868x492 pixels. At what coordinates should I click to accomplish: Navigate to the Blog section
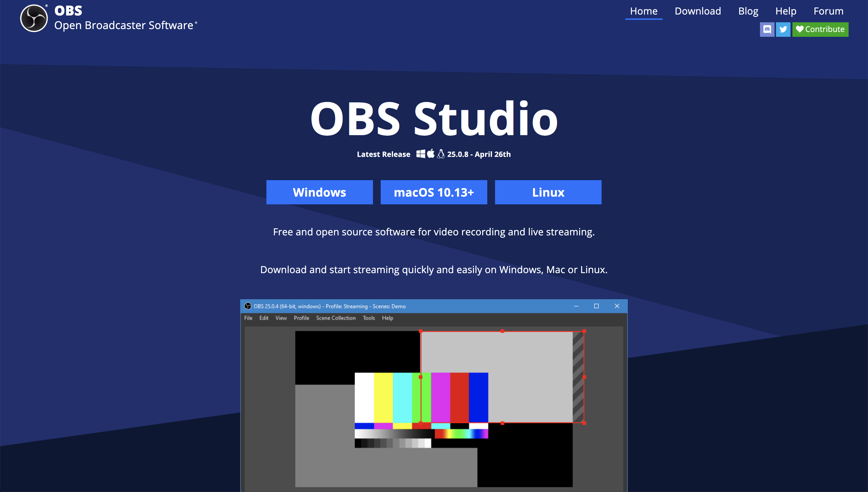pyautogui.click(x=748, y=11)
